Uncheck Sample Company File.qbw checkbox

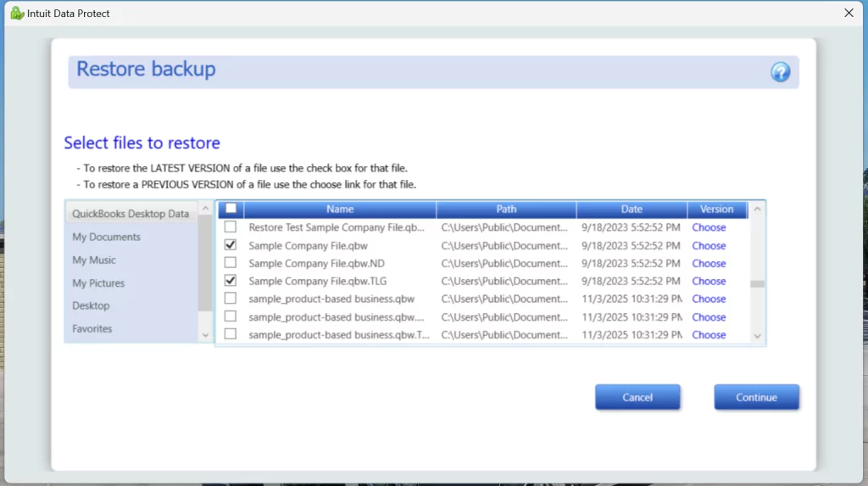[x=231, y=245]
